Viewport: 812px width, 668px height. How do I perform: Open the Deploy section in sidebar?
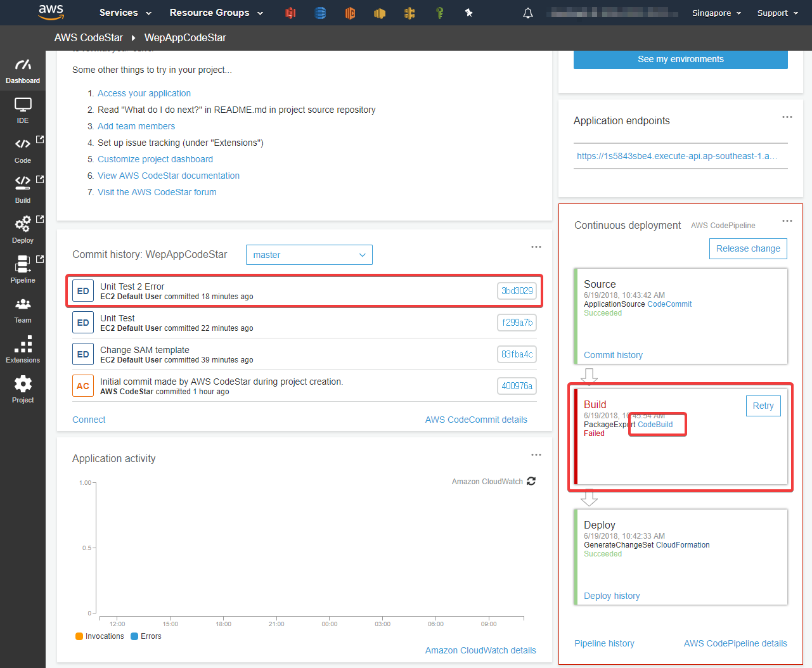click(23, 231)
